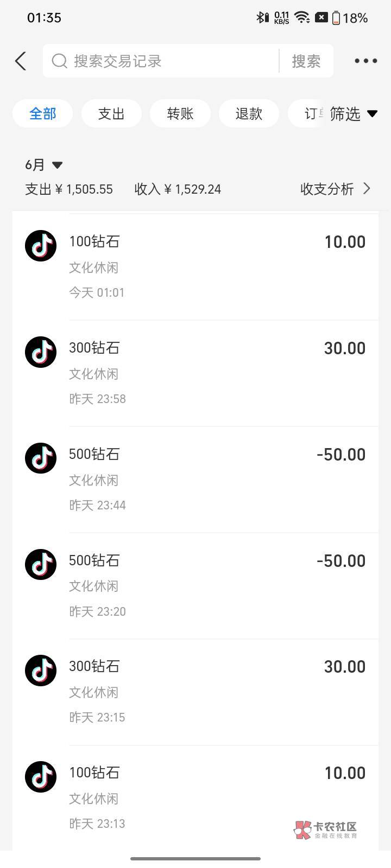Open the 筛选 filter dropdown
Viewport: 391px width, 868px height.
tap(354, 114)
